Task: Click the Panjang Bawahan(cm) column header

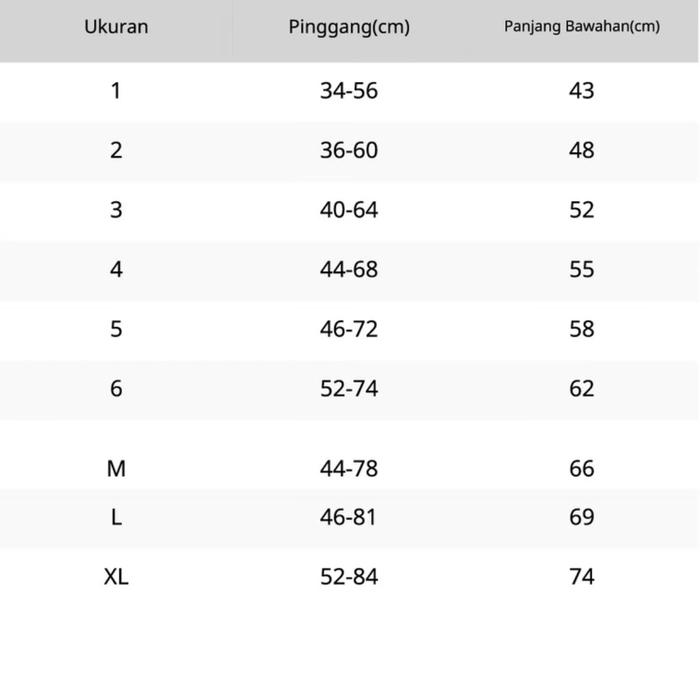Action: [581, 27]
